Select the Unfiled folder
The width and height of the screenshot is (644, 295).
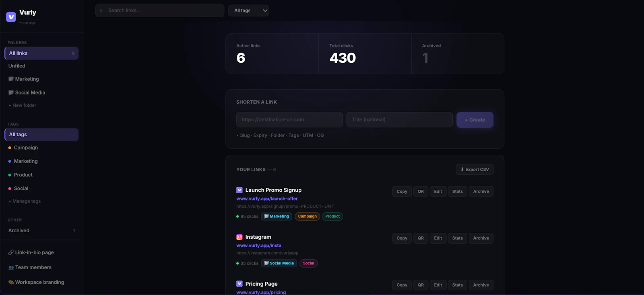pyautogui.click(x=41, y=66)
